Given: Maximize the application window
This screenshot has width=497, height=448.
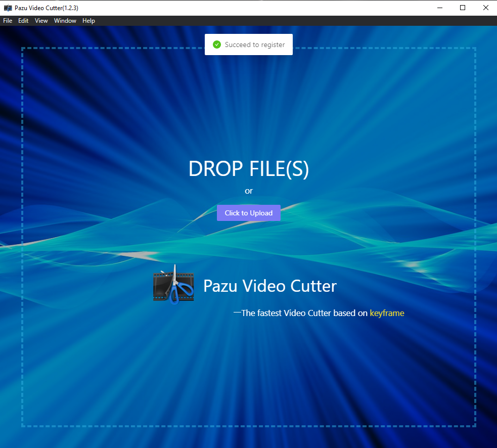Looking at the screenshot, I should pos(462,8).
